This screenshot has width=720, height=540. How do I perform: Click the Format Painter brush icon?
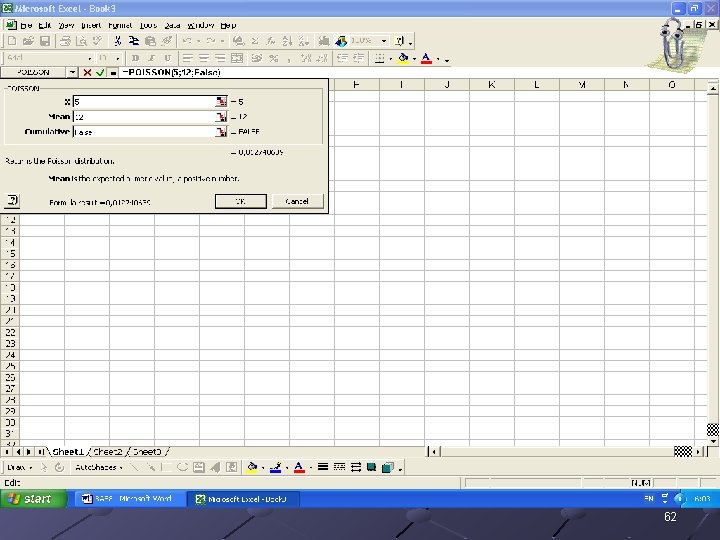[167, 41]
